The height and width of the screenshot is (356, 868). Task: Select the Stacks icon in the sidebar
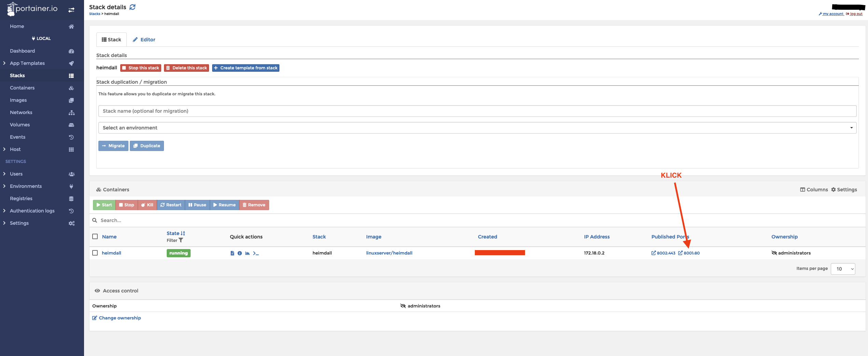click(x=71, y=75)
